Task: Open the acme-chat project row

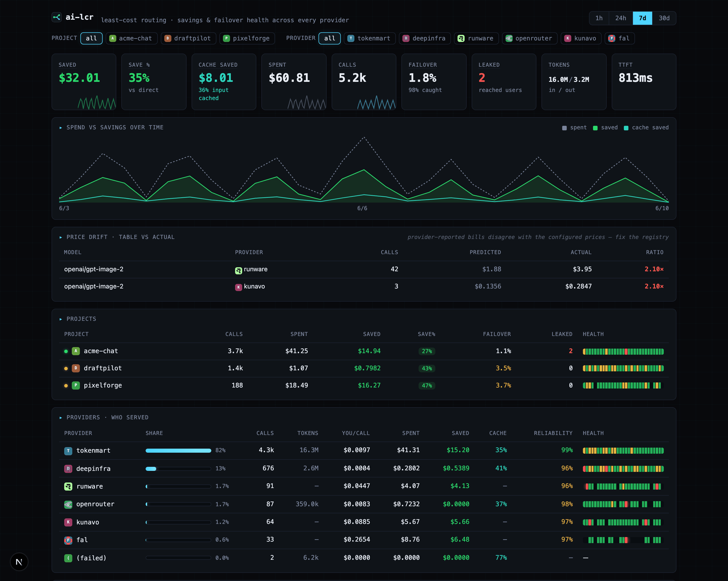Action: click(x=364, y=351)
